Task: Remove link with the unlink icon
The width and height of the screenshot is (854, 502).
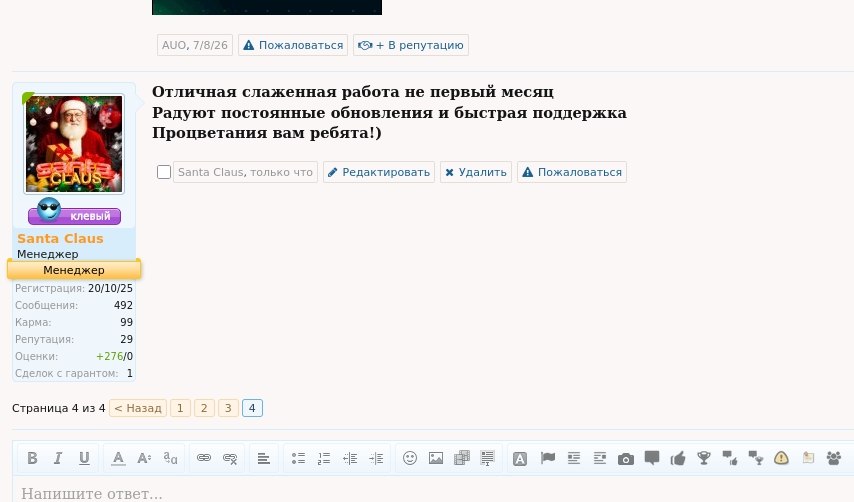Action: [230, 458]
